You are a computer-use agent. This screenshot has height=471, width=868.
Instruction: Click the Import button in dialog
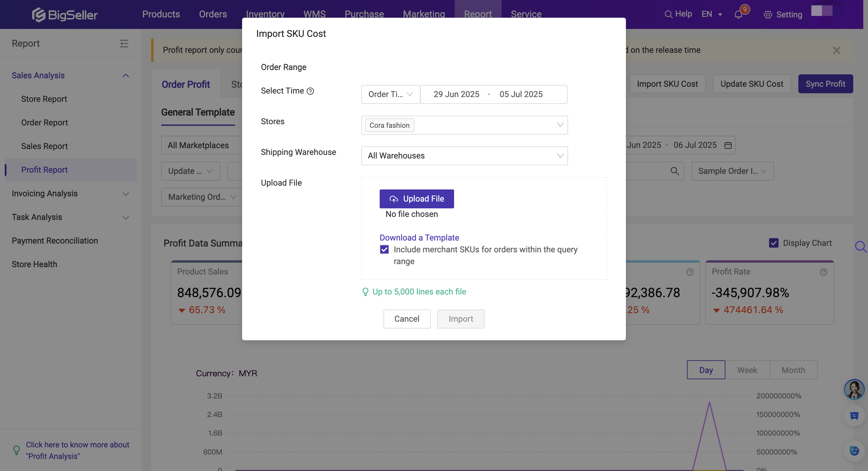point(461,319)
